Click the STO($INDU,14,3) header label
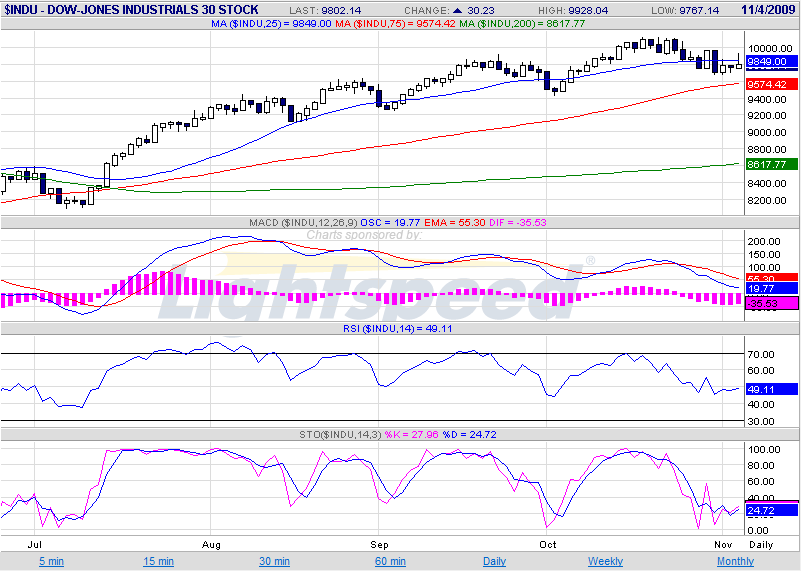Image resolution: width=801 pixels, height=571 pixels. [340, 435]
